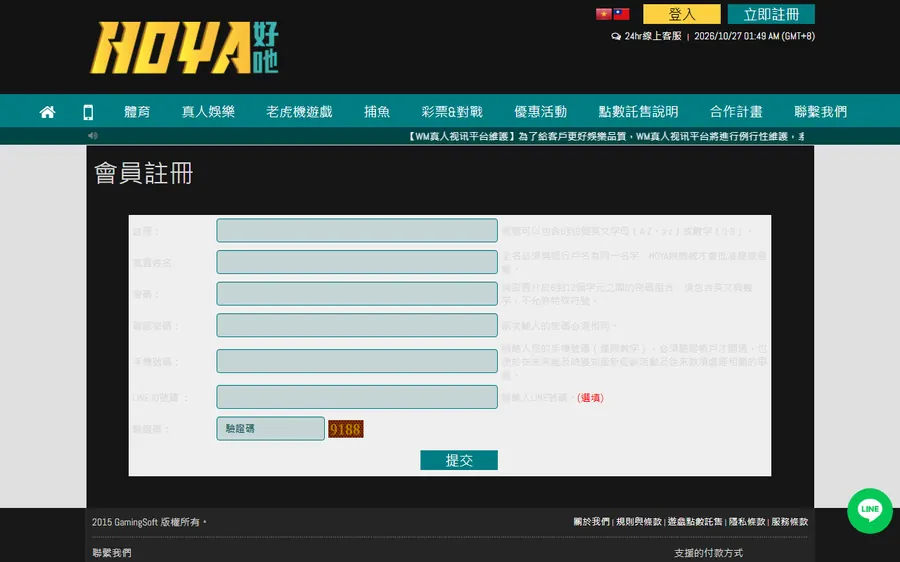900x562 pixels.
Task: Click the date and time GMT+8 text
Action: tap(754, 36)
